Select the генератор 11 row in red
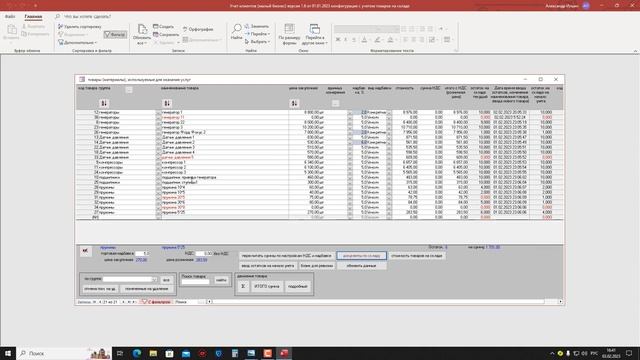The image size is (640, 360). (320, 117)
